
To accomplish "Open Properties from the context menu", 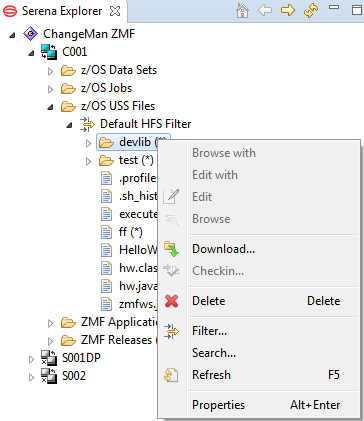I will coord(259,405).
